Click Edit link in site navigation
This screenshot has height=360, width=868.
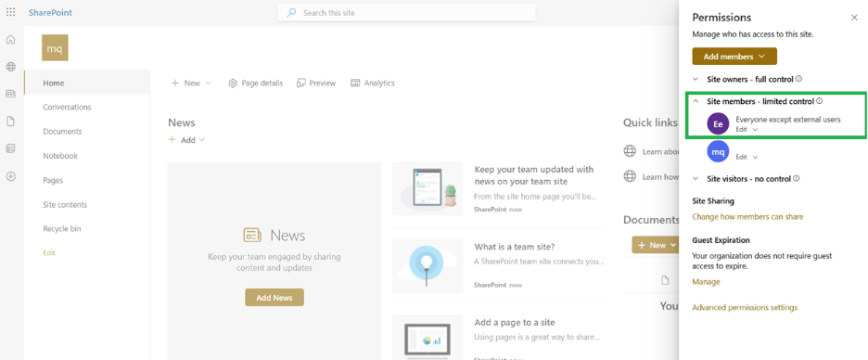point(49,252)
